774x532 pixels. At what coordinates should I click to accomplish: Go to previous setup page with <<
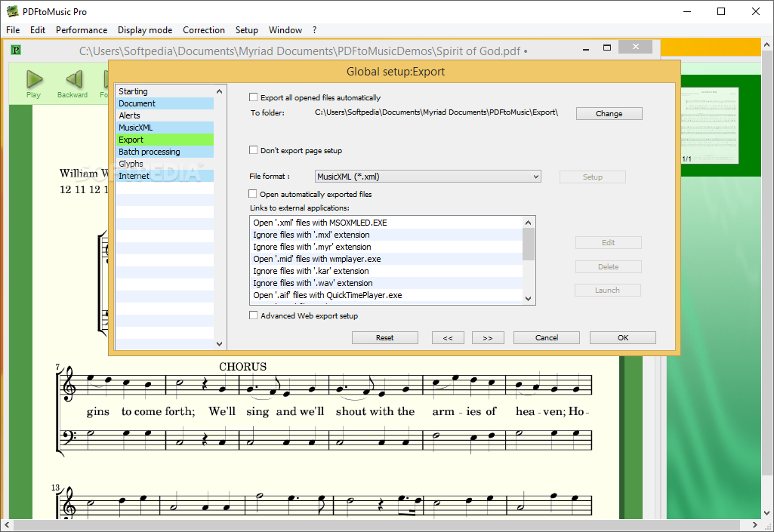point(448,337)
